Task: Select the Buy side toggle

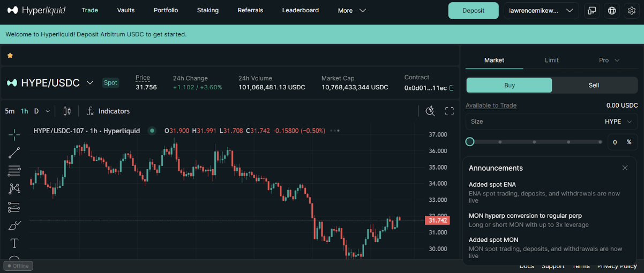Action: [x=509, y=85]
